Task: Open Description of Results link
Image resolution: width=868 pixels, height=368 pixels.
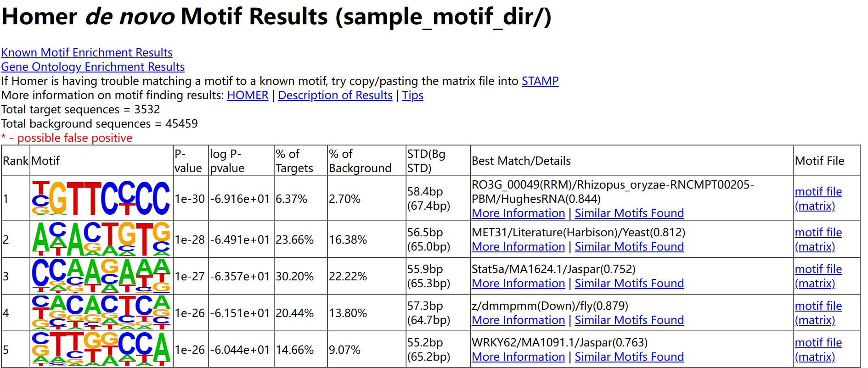Action: [x=335, y=95]
